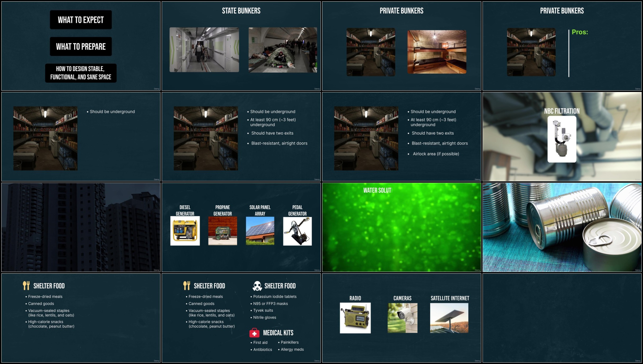643x364 pixels.
Task: Click the fork and knife icon on the food-only slide
Action: pyautogui.click(x=26, y=286)
